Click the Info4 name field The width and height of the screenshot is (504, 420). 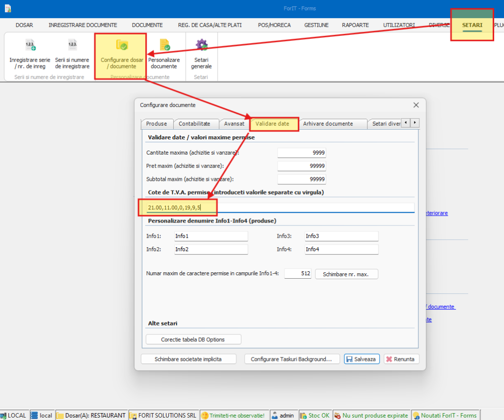click(342, 249)
